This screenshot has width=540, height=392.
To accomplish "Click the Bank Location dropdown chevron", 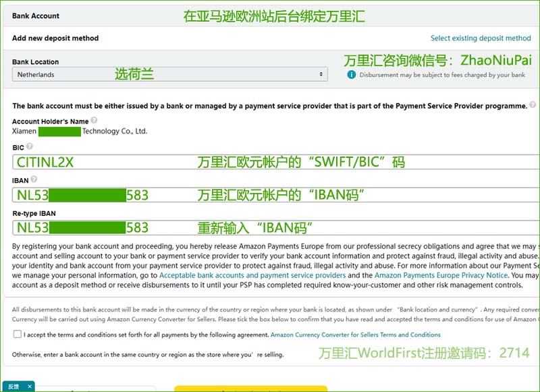I will click(x=321, y=74).
